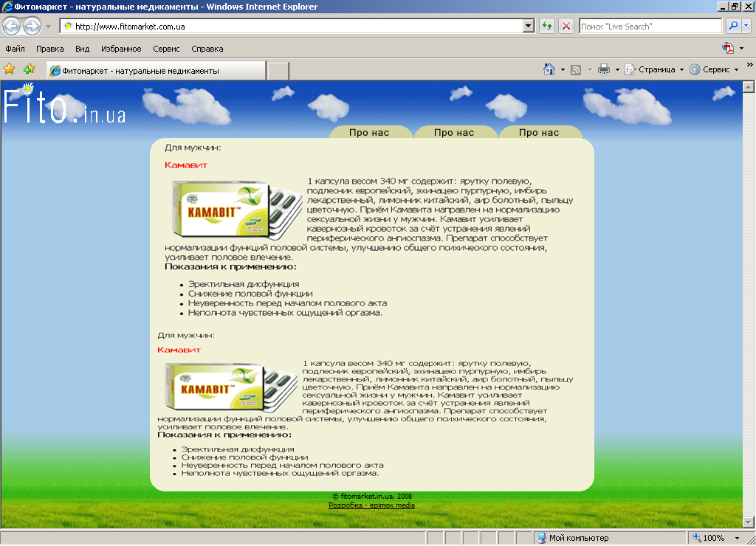
Task: Expand the Home button dropdown arrow
Action: pos(563,70)
